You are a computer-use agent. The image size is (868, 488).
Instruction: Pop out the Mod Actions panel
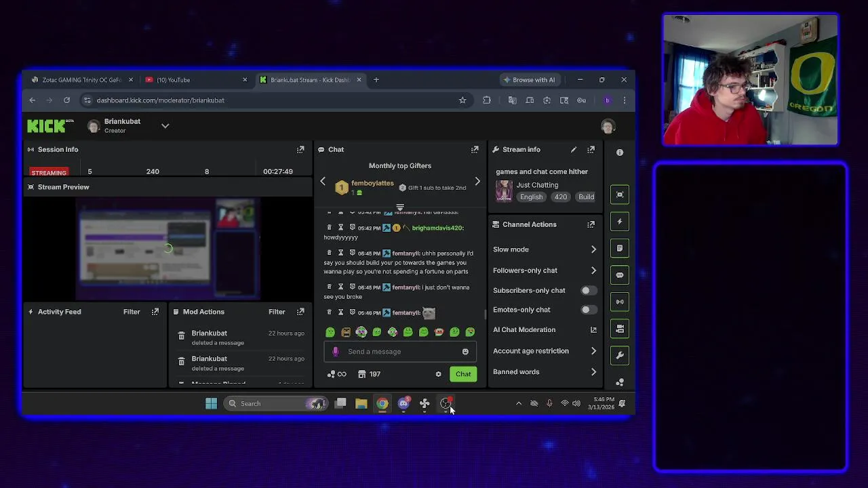pyautogui.click(x=300, y=312)
